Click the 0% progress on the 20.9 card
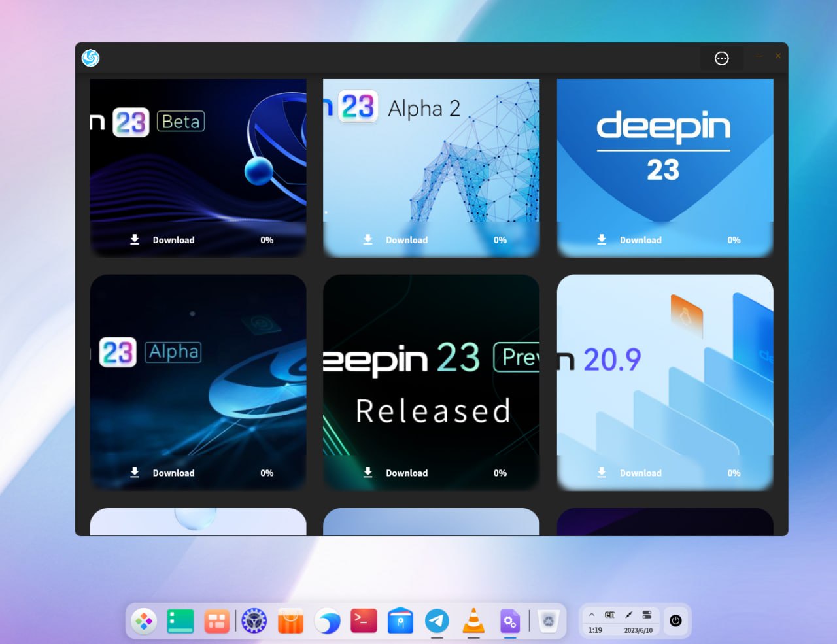837x644 pixels. (x=734, y=473)
